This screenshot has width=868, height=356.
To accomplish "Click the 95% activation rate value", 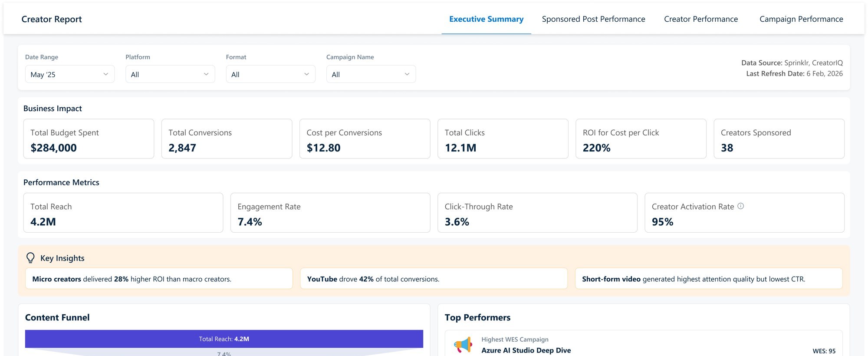I will point(662,222).
